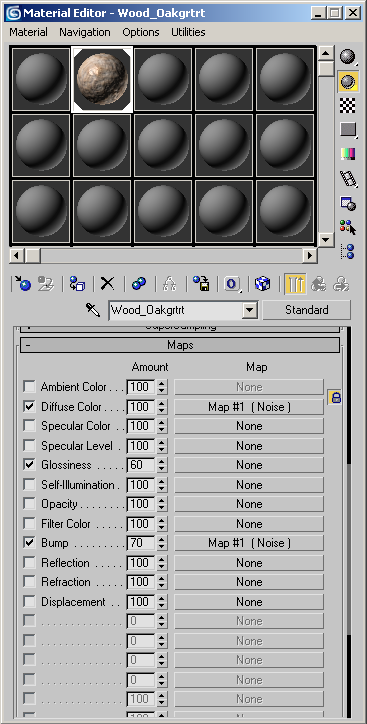The width and height of the screenshot is (367, 724).
Task: Click the Glossiness amount spinner arrows
Action: (161, 465)
